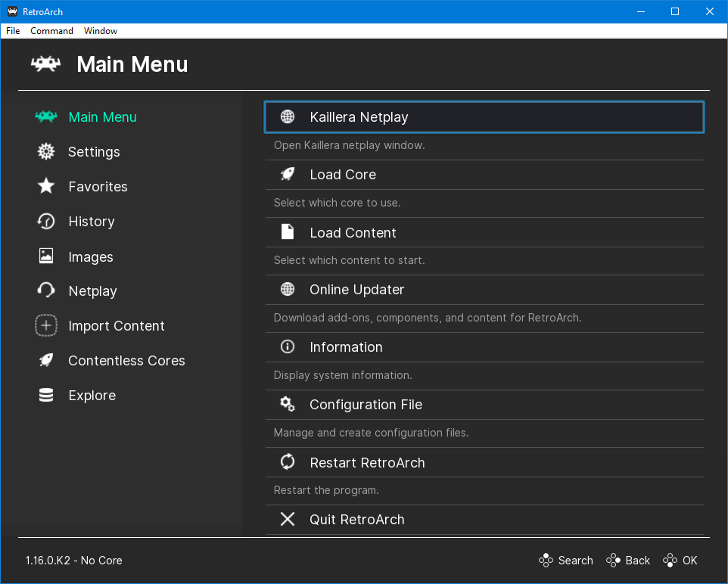The height and width of the screenshot is (584, 728).
Task: Open the Kaillera Netplay entry
Action: [484, 117]
